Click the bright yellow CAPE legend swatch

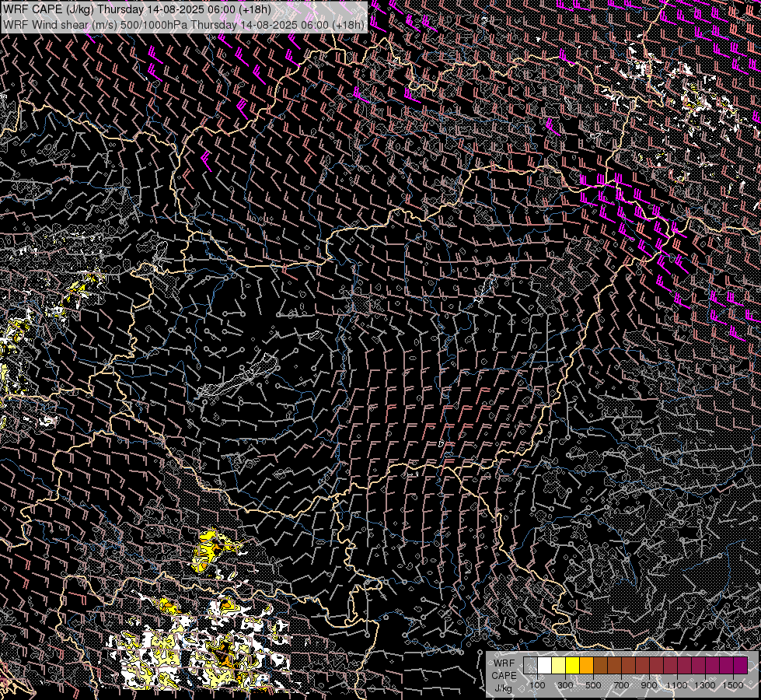[573, 665]
